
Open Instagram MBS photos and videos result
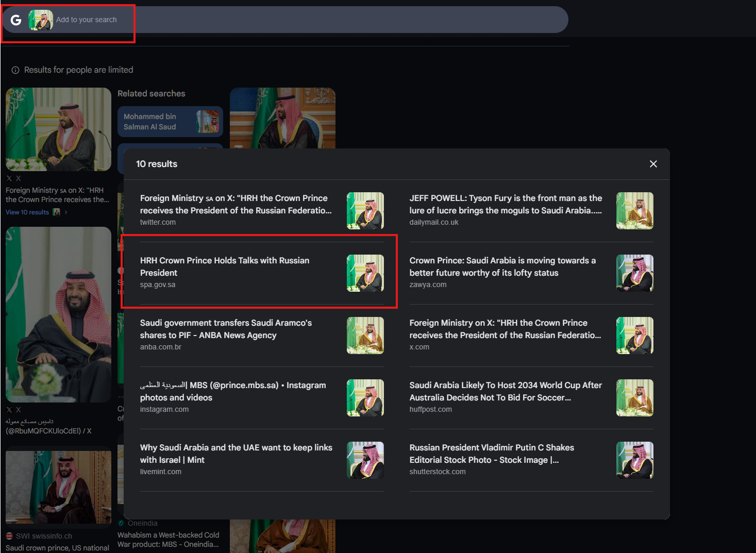[262, 397]
